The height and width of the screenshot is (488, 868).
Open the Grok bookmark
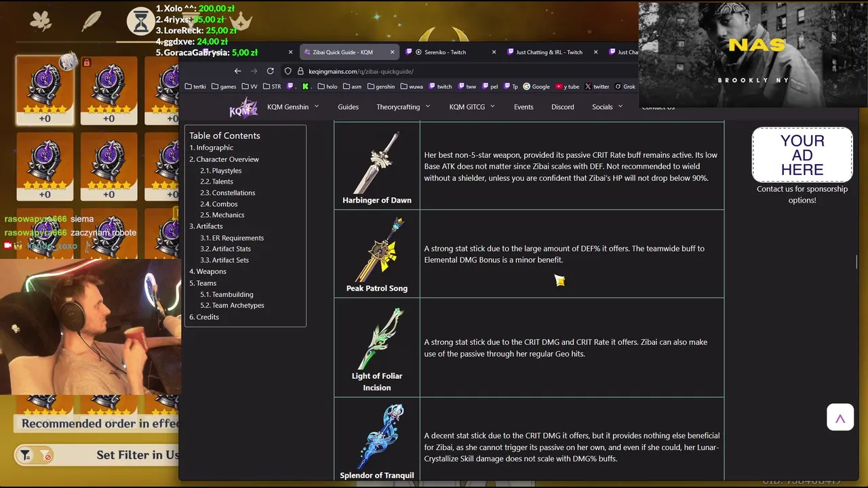tap(625, 87)
